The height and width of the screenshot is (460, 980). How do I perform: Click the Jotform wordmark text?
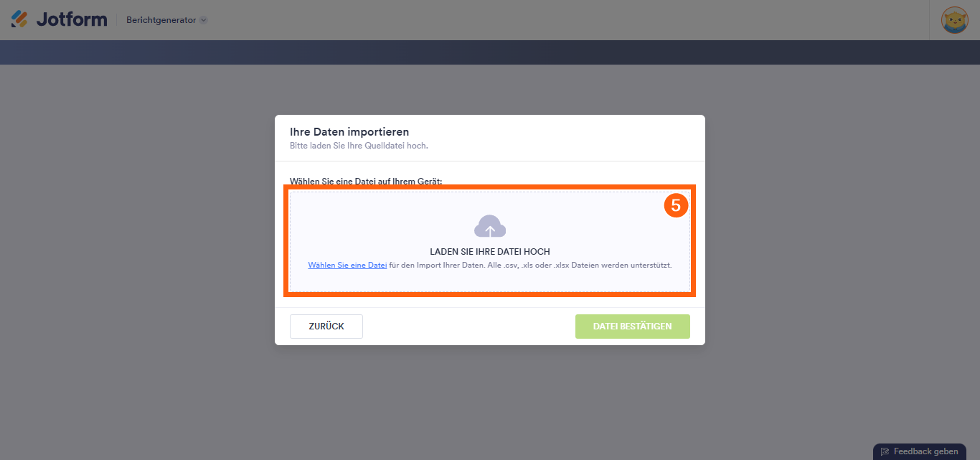(x=71, y=20)
